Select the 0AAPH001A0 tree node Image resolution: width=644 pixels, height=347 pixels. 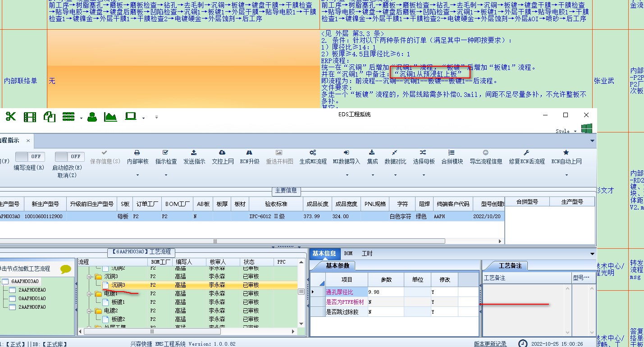pyautogui.click(x=32, y=298)
